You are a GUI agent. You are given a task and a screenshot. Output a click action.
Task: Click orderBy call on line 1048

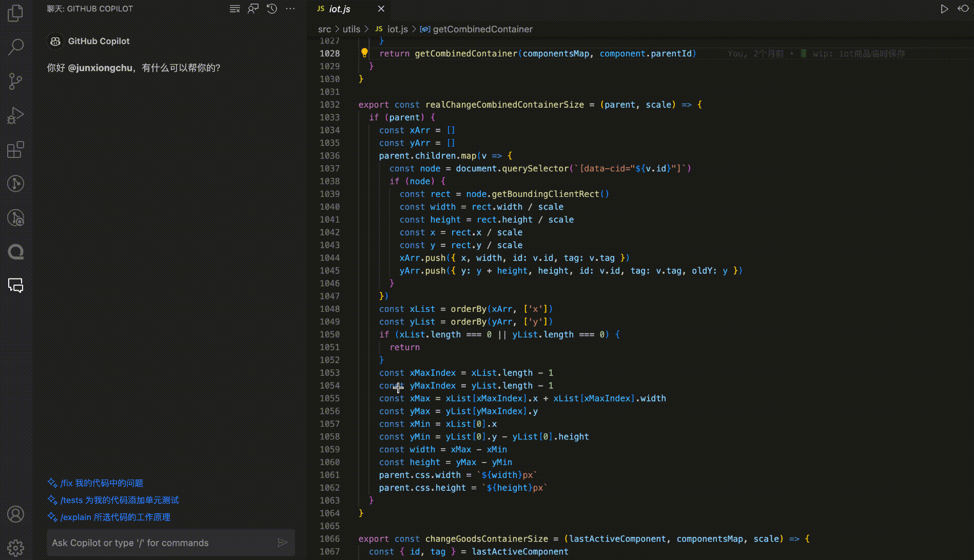coord(469,309)
